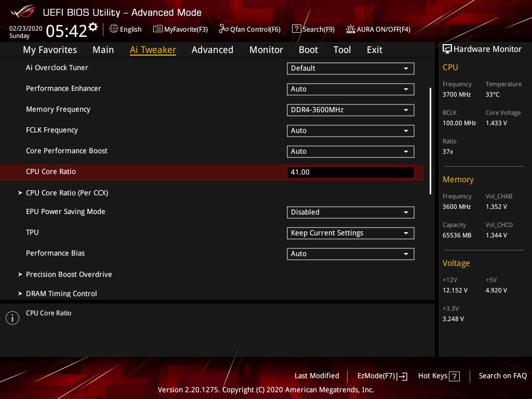The width and height of the screenshot is (532, 399).
Task: Click the CPU Core Ratio input field
Action: (x=351, y=172)
